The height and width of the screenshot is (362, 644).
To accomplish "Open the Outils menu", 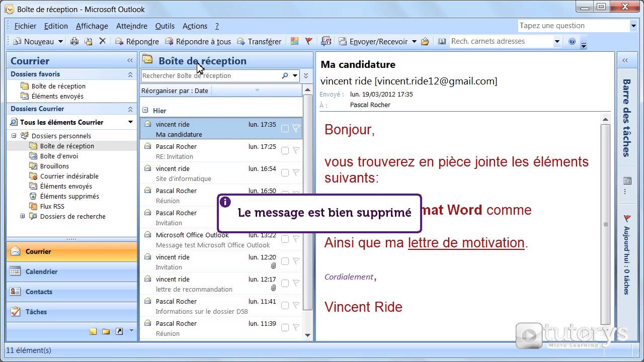I will 165,26.
